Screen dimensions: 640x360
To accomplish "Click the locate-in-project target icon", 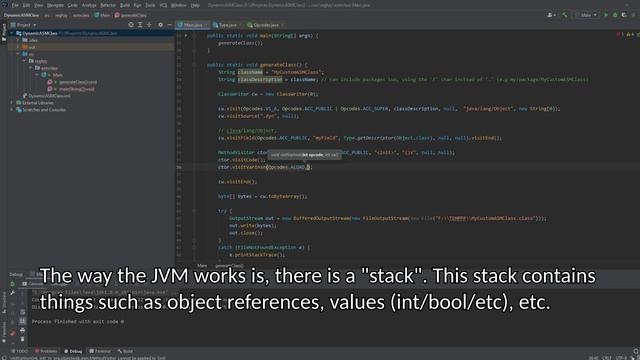I will [131, 25].
